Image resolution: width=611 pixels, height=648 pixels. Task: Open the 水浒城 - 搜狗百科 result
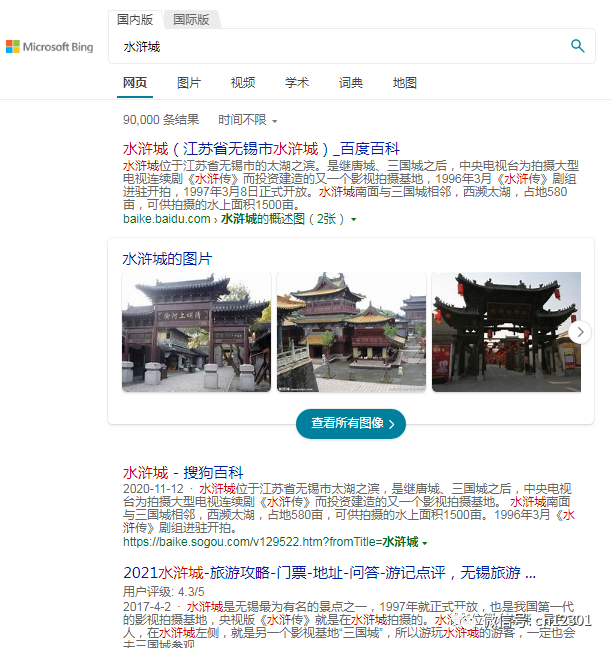pos(183,472)
